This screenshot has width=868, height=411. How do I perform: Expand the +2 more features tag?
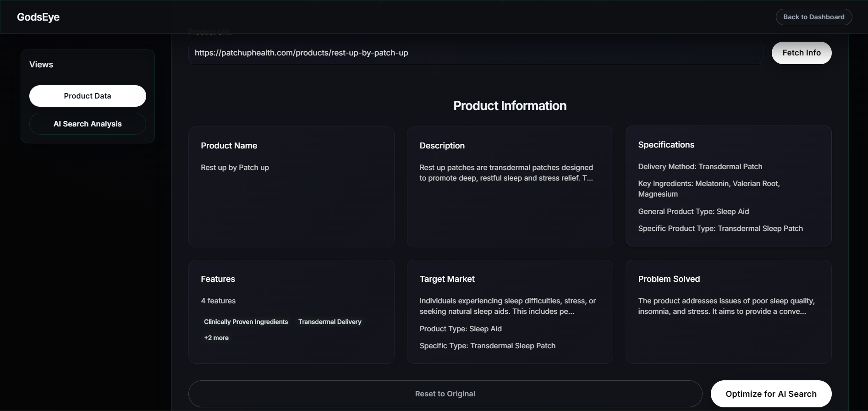[x=216, y=338]
